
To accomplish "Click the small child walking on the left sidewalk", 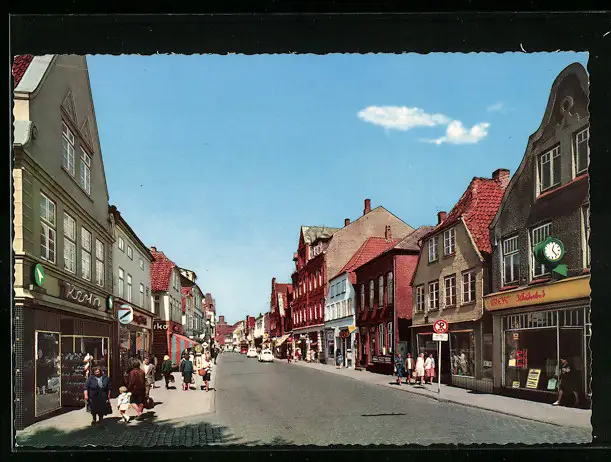I will [124, 403].
